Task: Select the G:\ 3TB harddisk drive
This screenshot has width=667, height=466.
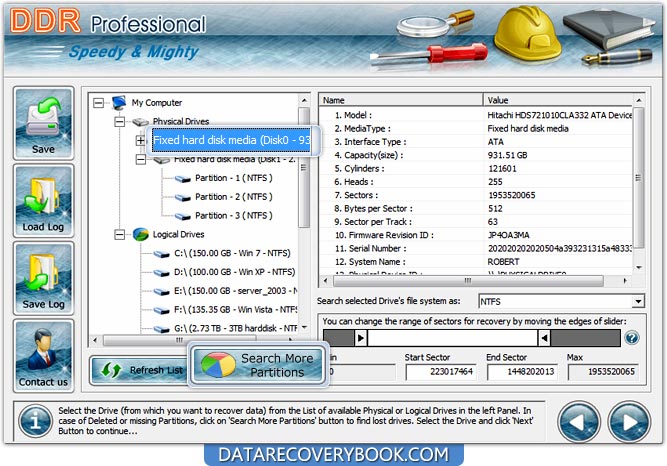Action: pos(235,328)
